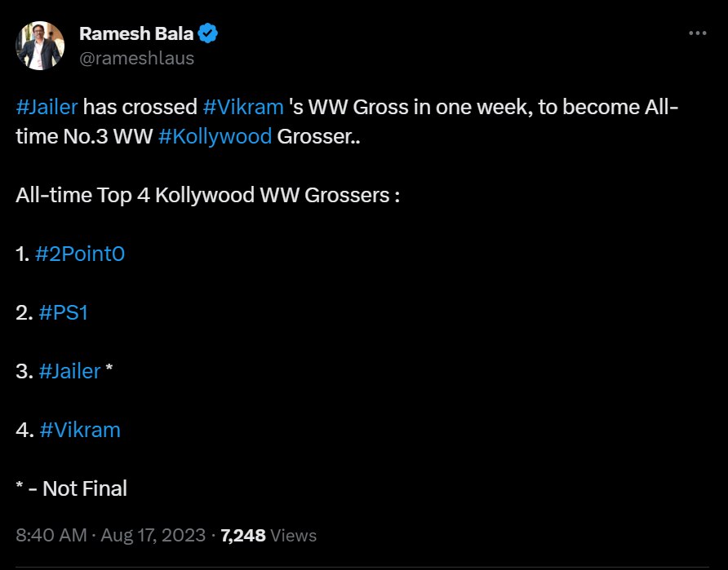Click the "has crossed" text in the tweet

(x=140, y=107)
